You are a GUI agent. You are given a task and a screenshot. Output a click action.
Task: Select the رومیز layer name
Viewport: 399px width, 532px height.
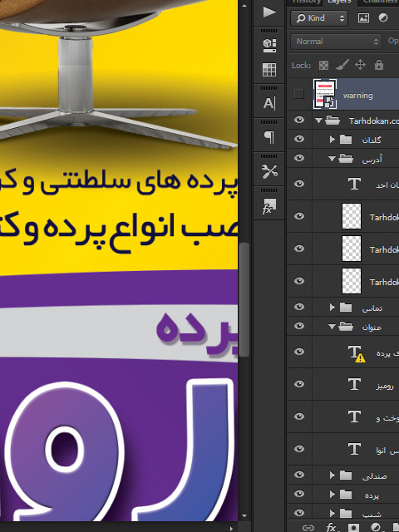[385, 386]
